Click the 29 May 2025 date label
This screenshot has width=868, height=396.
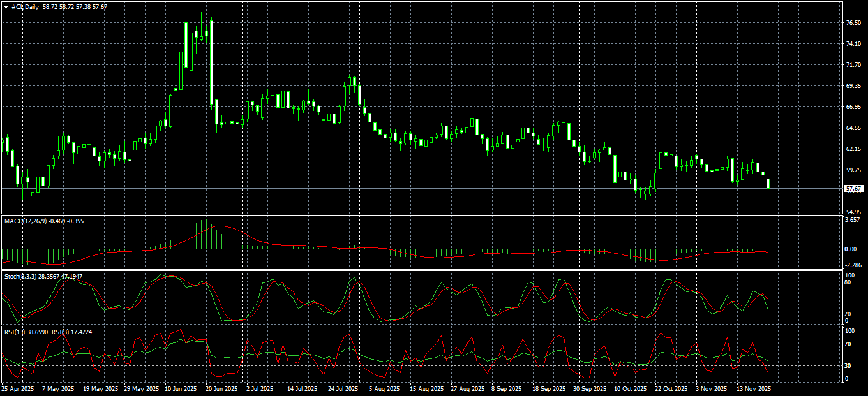point(141,388)
